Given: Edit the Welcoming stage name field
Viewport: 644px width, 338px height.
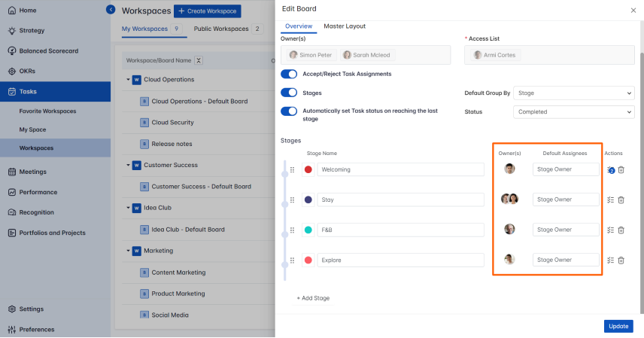Looking at the screenshot, I should pos(401,170).
